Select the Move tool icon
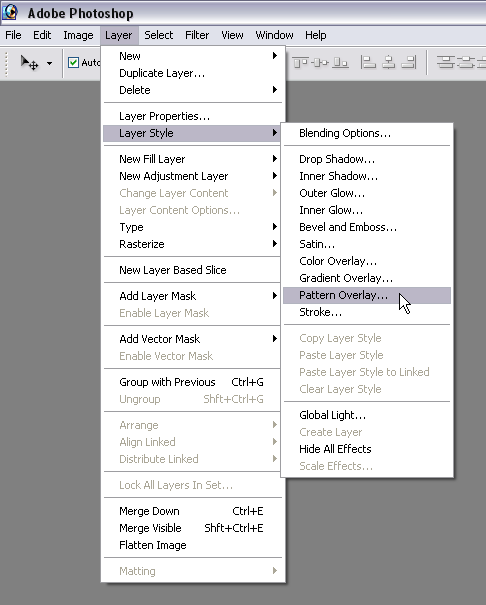Image resolution: width=486 pixels, height=605 pixels. [29, 63]
